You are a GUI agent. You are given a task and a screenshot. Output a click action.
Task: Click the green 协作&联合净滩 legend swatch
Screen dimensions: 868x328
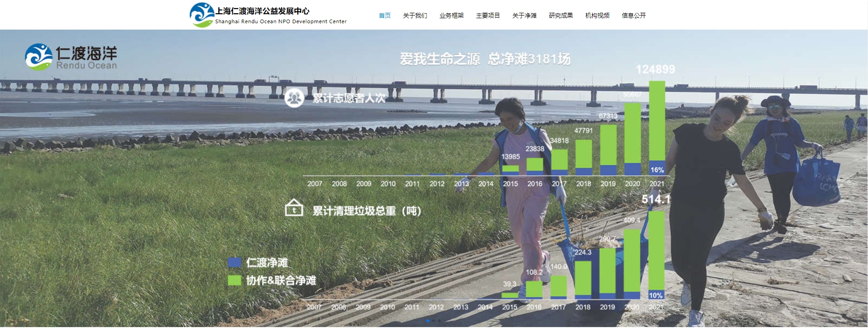(234, 280)
